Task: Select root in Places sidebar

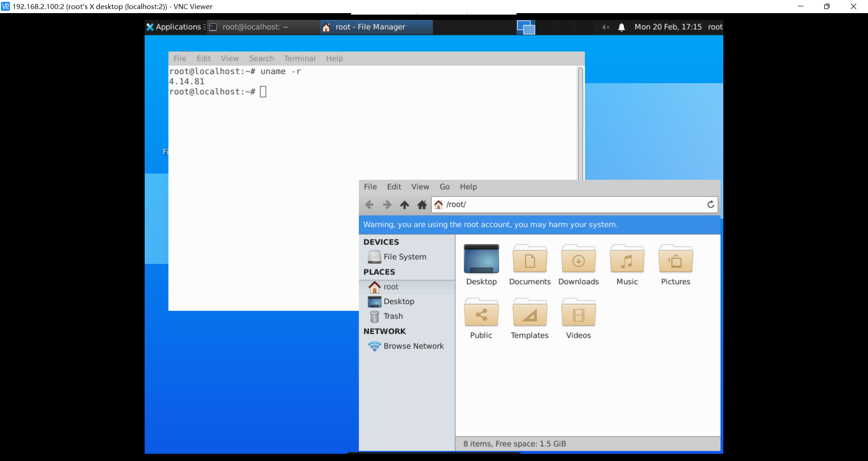Action: [407, 287]
